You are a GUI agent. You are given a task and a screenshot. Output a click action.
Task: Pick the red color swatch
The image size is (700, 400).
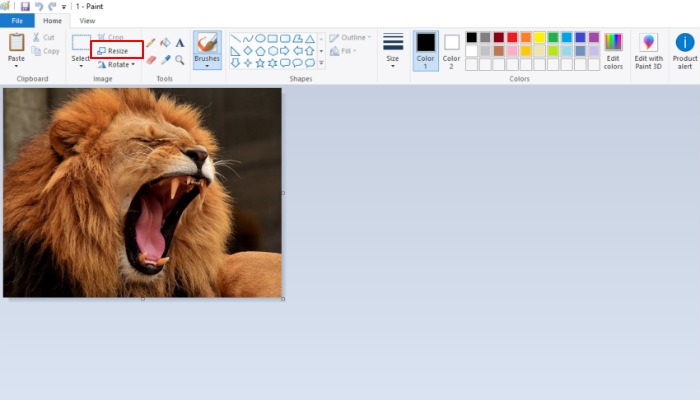click(512, 37)
